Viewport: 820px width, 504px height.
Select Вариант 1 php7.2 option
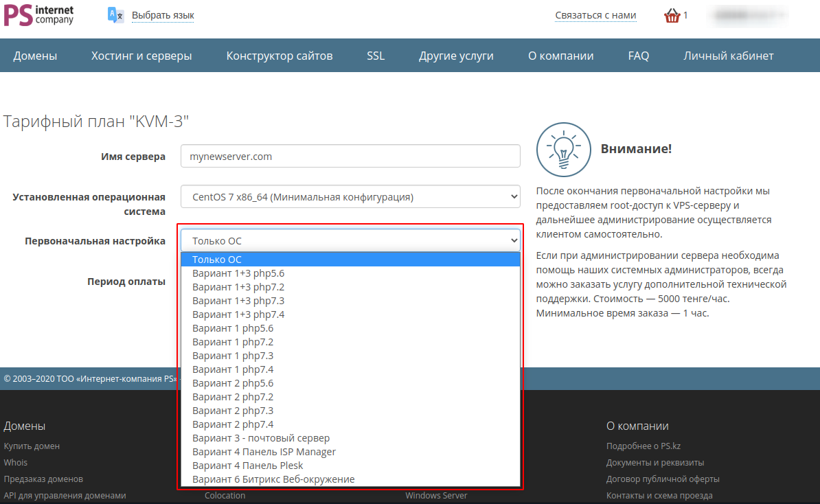(x=350, y=342)
